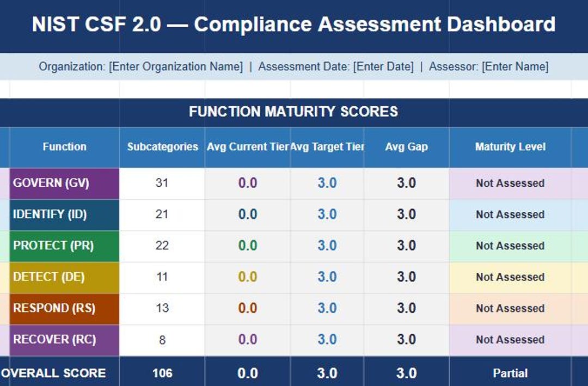Click PROTECT avg target tier 3.0

point(327,246)
